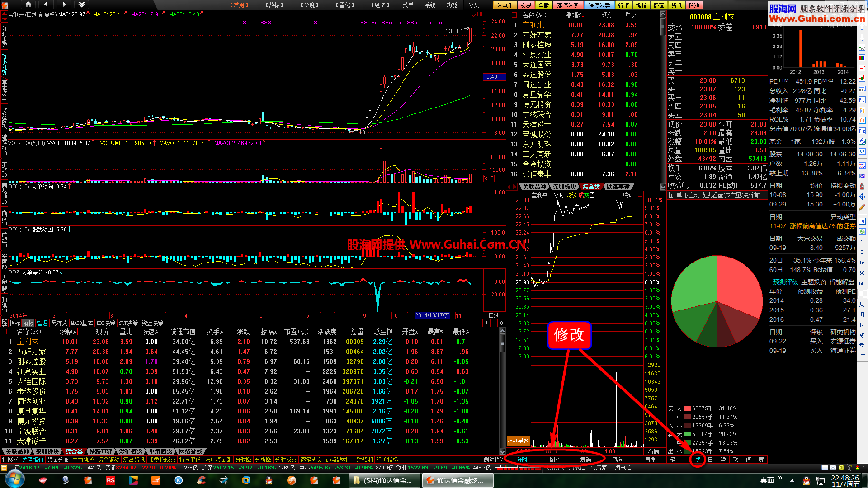This screenshot has width=868, height=488.
Task: Open the 【经济】 menu
Action: 380,5
